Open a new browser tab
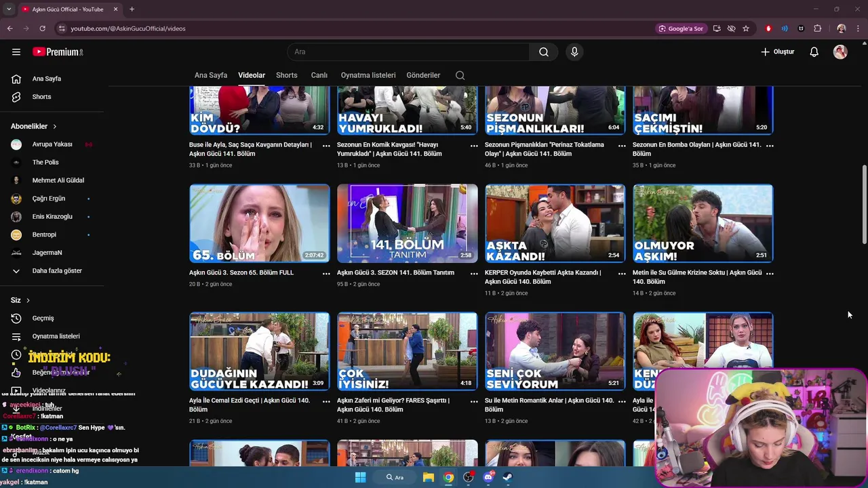The image size is (868, 488). pyautogui.click(x=132, y=9)
